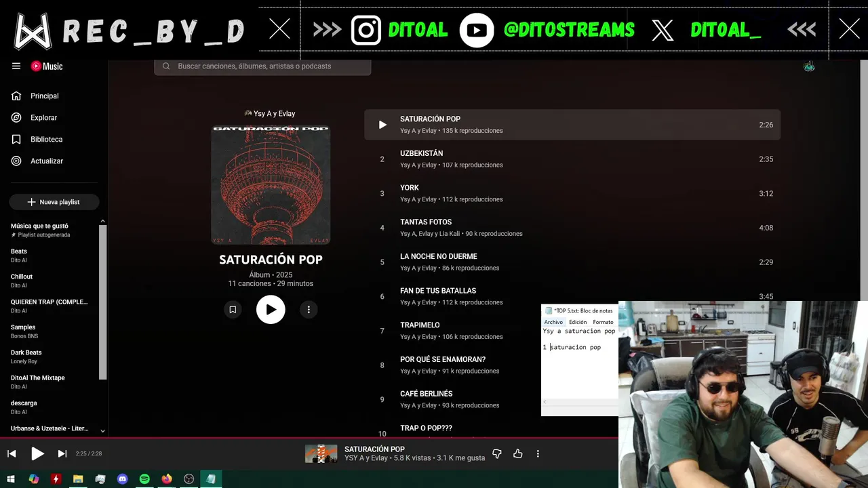Image resolution: width=868 pixels, height=488 pixels.
Task: Play the highlighted SATURACIÓN POP track
Action: 382,125
